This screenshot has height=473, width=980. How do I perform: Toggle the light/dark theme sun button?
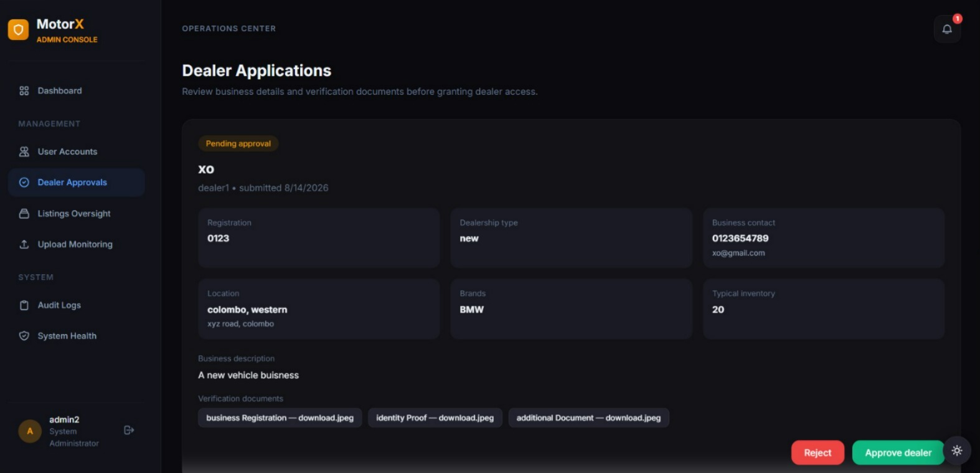[x=957, y=451]
